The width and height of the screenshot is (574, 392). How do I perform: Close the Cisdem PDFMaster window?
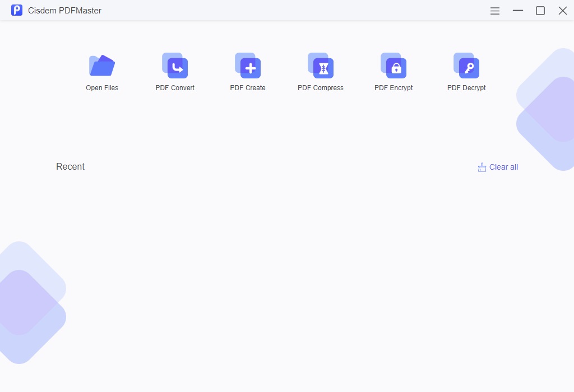(x=563, y=11)
